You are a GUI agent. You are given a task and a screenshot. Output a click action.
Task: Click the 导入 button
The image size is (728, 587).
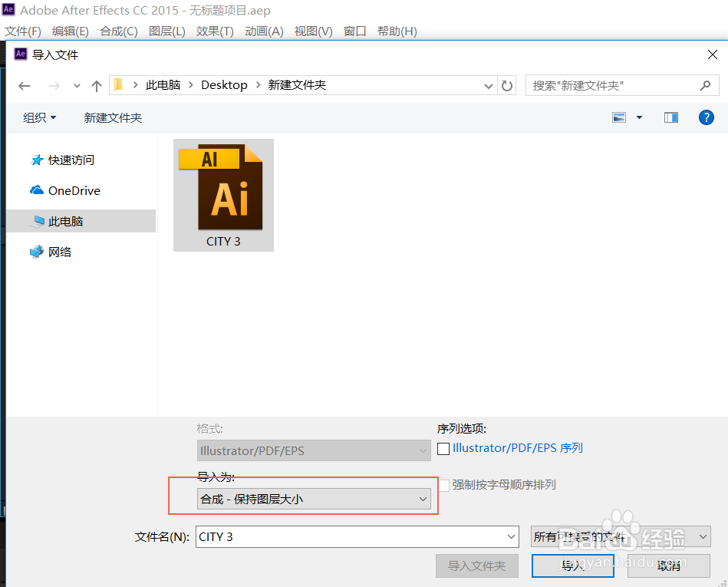(573, 566)
